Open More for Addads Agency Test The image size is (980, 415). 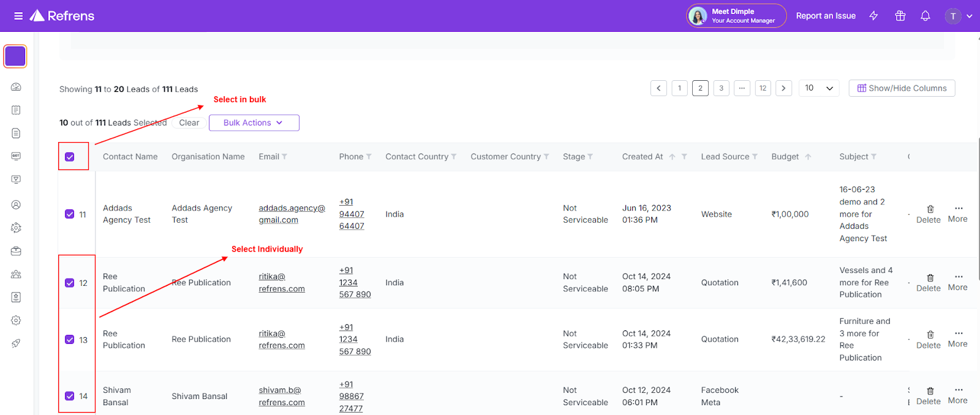click(x=958, y=214)
